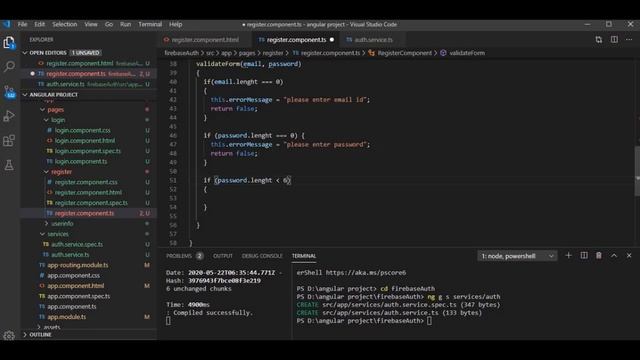Open the Edit menu
Image resolution: width=640 pixels, height=360 pixels.
click(x=40, y=24)
